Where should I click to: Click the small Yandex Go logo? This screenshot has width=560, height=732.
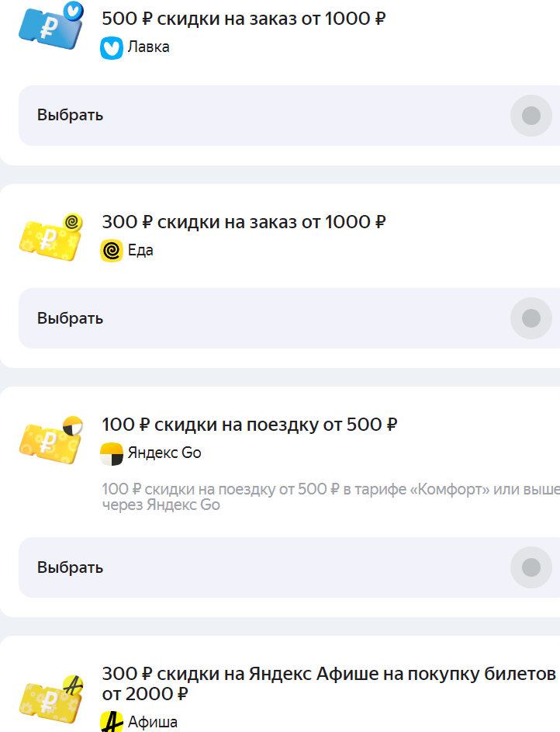[x=112, y=454]
